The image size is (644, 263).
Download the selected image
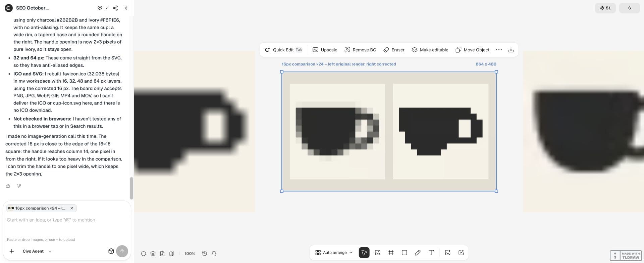tap(511, 50)
